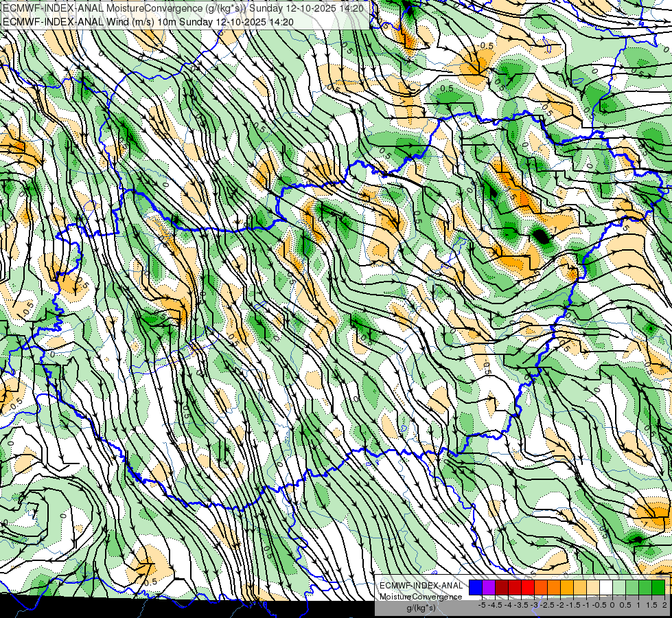
Task: Select the white swatch between -0.5 and 0
Action: [606, 588]
